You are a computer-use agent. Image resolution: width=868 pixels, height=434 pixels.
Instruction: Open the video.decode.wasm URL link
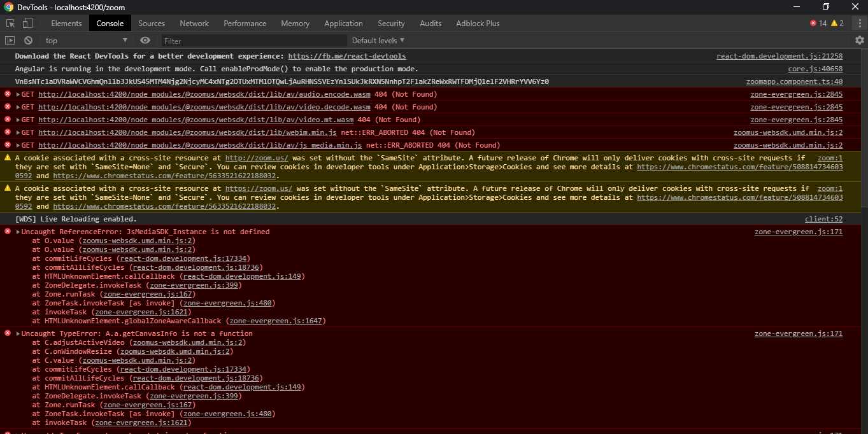click(204, 107)
